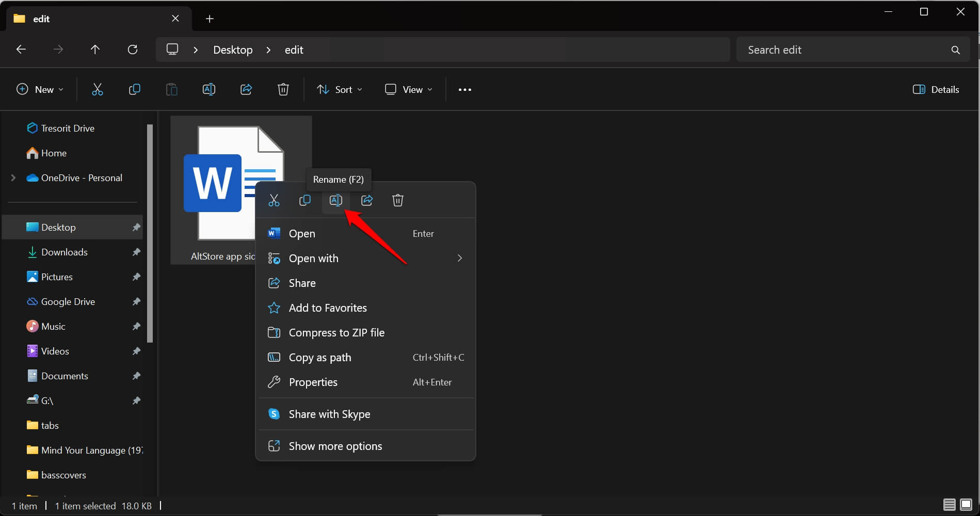Click the sidebar vertical scrollbar

(150, 232)
